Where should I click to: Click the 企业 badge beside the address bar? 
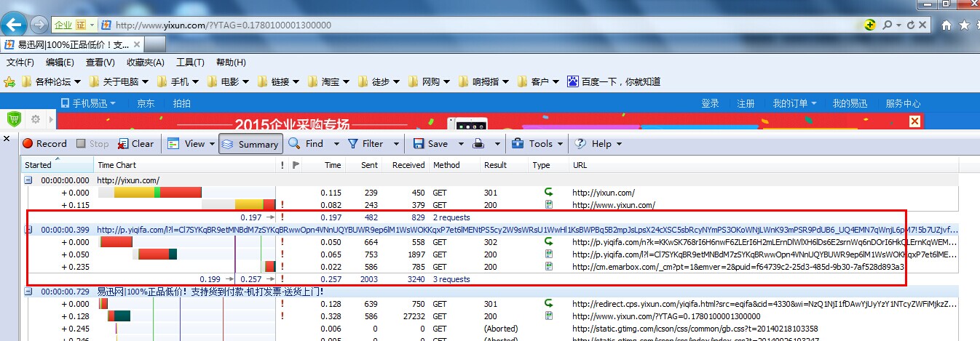pyautogui.click(x=63, y=25)
